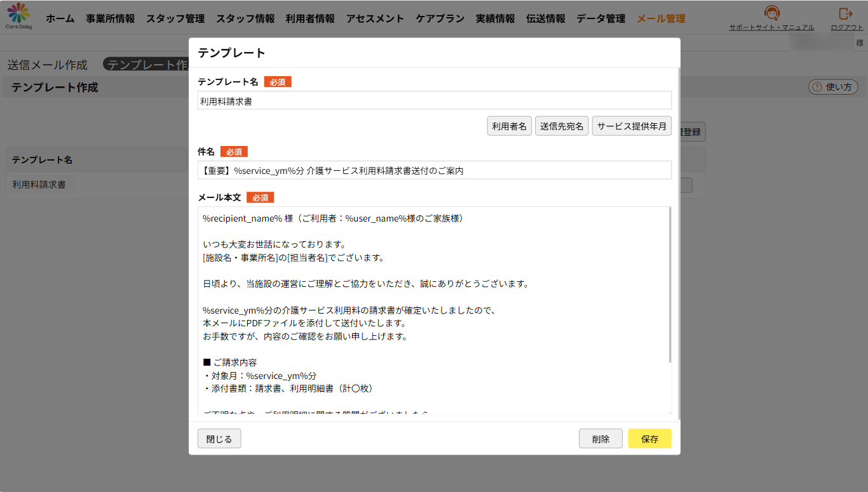This screenshot has width=868, height=492.
Task: Click the Care Daisy logo icon
Action: click(18, 16)
